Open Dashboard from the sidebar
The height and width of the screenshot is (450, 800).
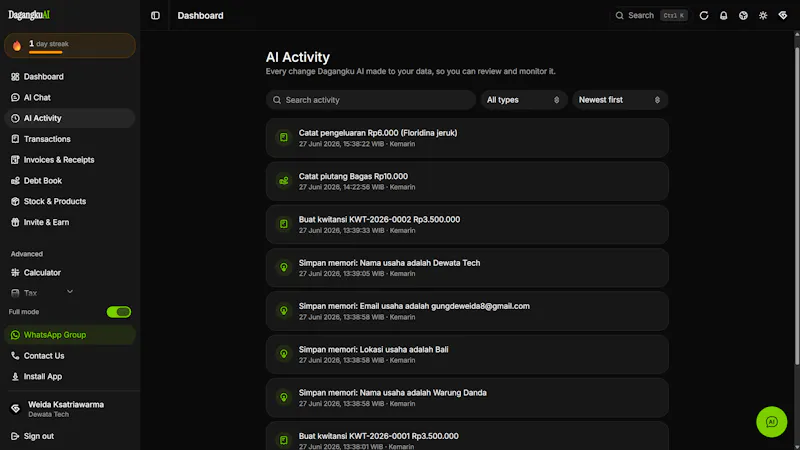[x=69, y=77]
